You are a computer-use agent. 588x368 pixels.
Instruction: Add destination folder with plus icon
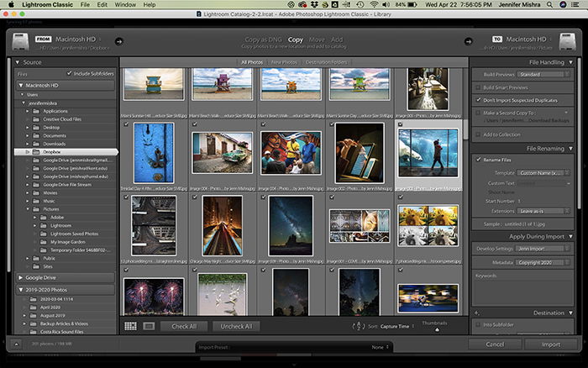point(477,313)
